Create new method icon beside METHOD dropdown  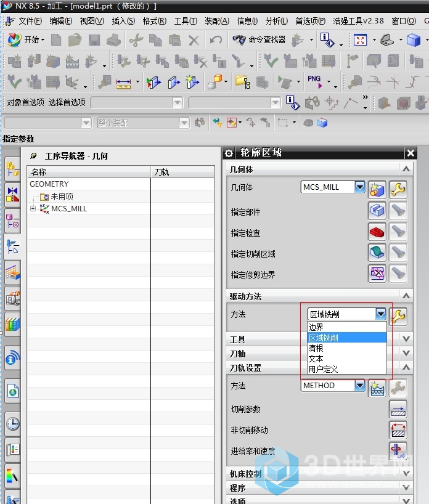pos(377,388)
